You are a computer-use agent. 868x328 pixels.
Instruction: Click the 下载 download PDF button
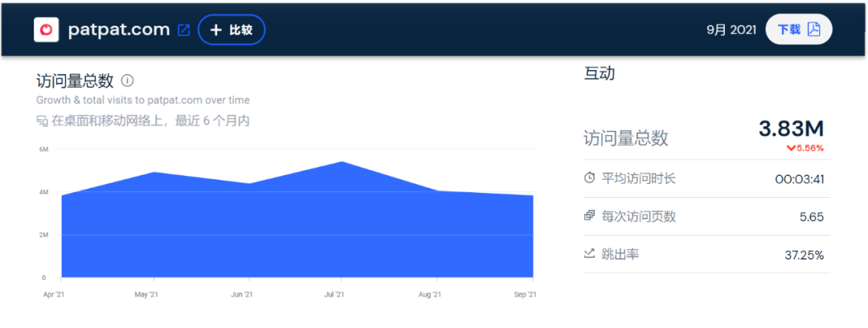(x=798, y=30)
